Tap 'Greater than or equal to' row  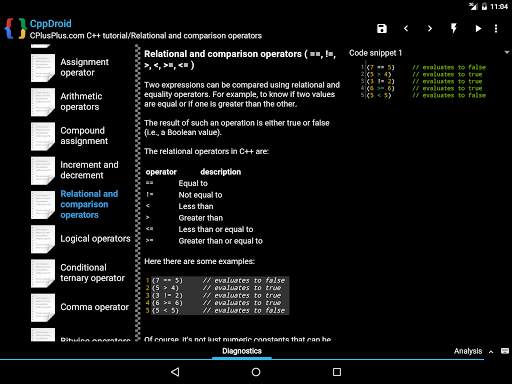click(204, 241)
